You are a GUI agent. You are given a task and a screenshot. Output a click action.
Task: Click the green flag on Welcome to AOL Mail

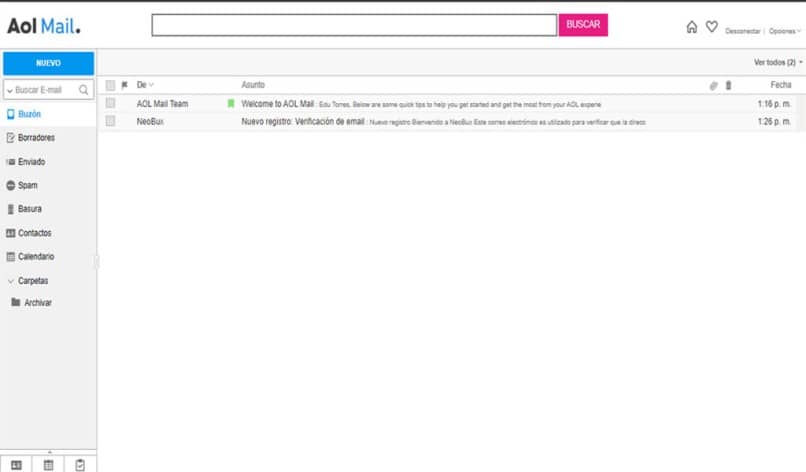point(231,104)
